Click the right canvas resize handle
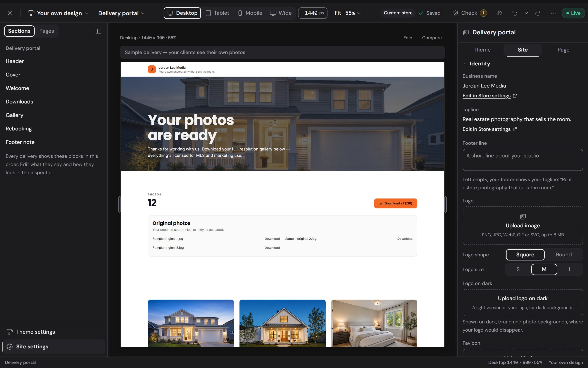 pos(445,204)
